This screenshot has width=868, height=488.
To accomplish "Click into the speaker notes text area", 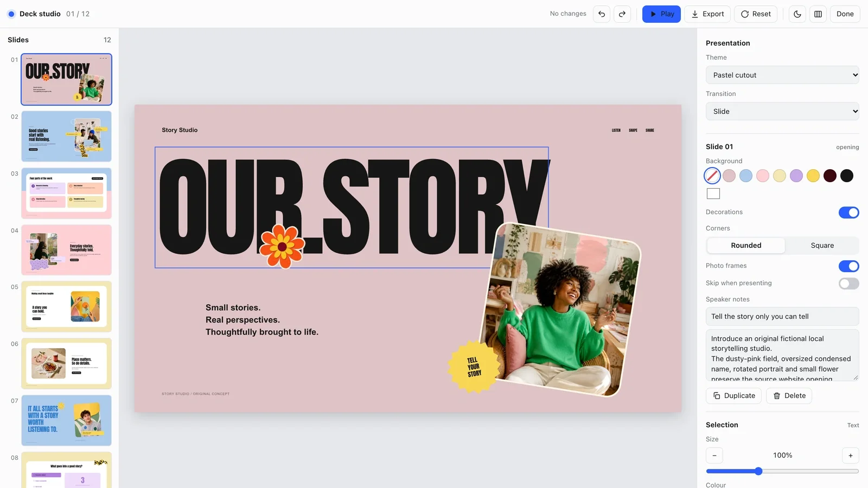I will click(x=782, y=355).
